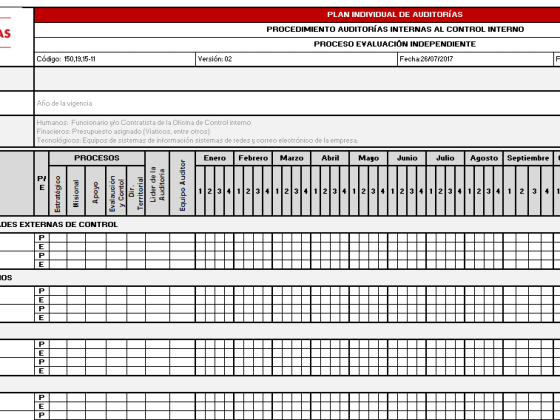560x420 pixels.
Task: Click the Misional column header
Action: click(76, 191)
